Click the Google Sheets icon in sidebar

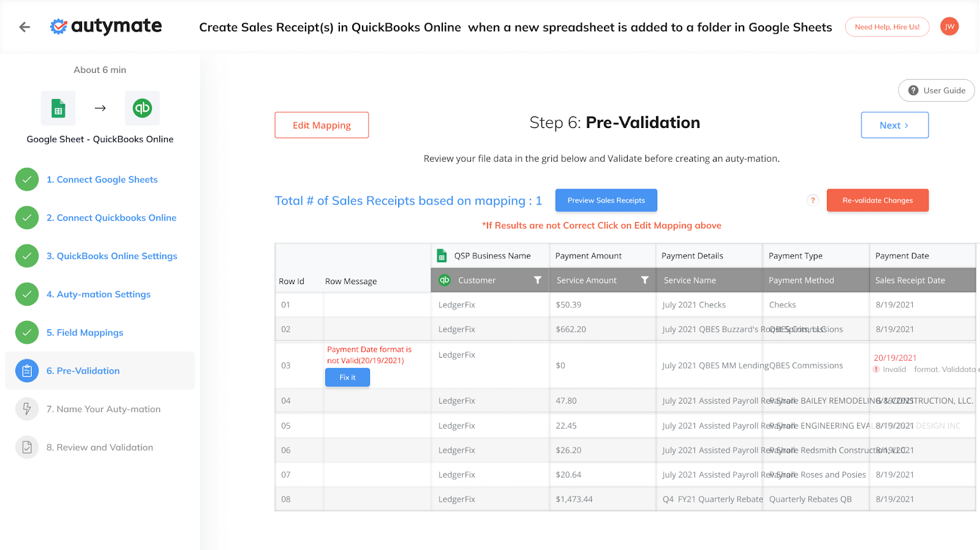pos(58,108)
